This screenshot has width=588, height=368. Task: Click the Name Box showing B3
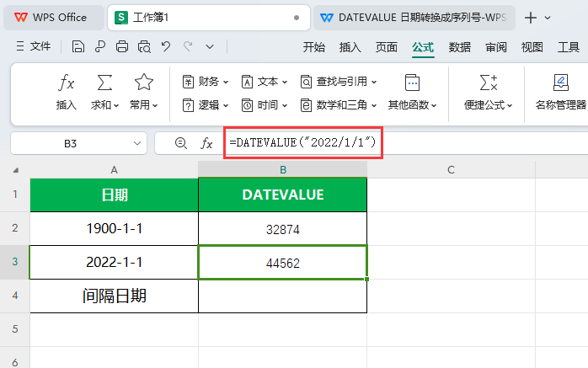[71, 143]
